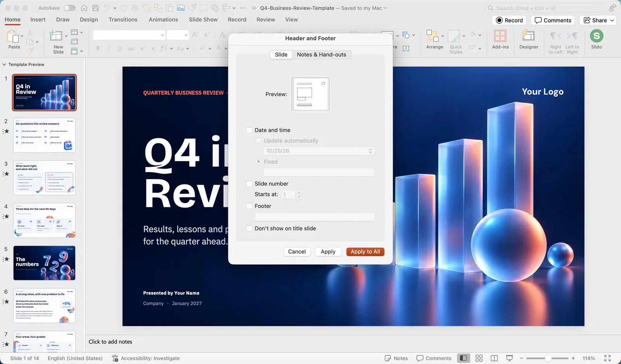Select the Update automatically radio button
621x364 pixels.
click(258, 141)
